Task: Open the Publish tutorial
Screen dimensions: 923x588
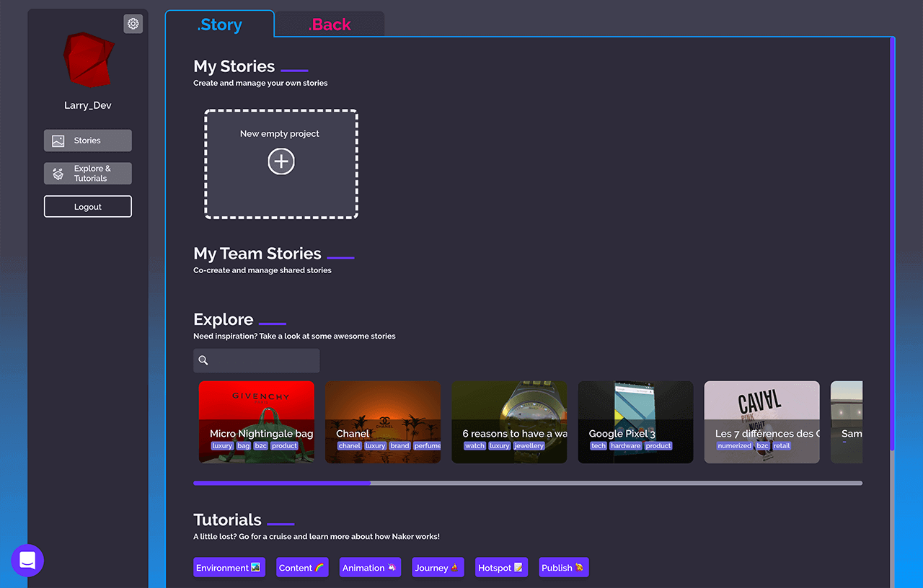Action: point(563,568)
